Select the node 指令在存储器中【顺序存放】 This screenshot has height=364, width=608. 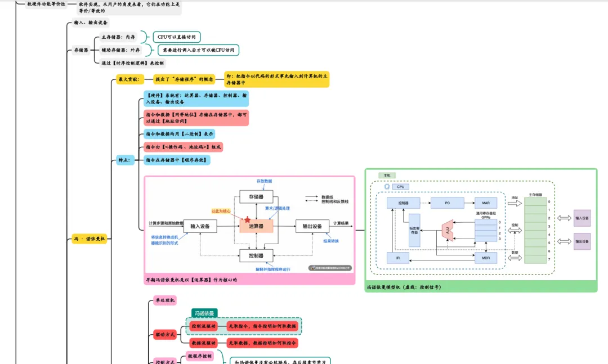(177, 160)
